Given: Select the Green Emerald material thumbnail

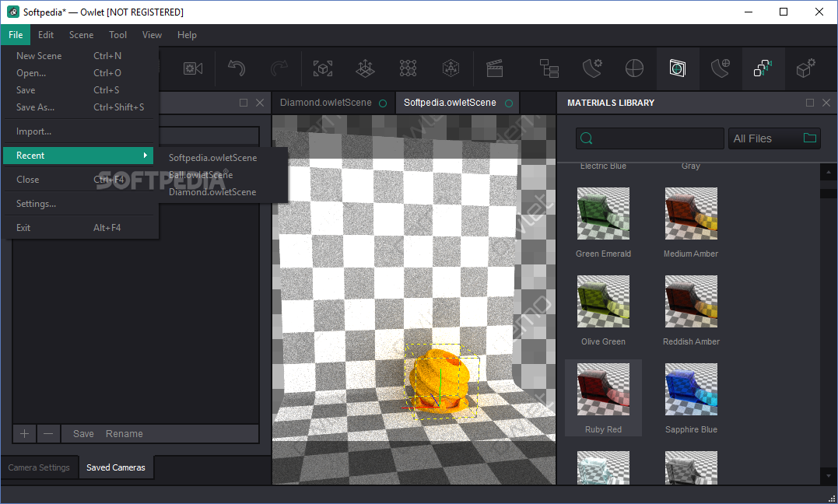Looking at the screenshot, I should coord(603,213).
